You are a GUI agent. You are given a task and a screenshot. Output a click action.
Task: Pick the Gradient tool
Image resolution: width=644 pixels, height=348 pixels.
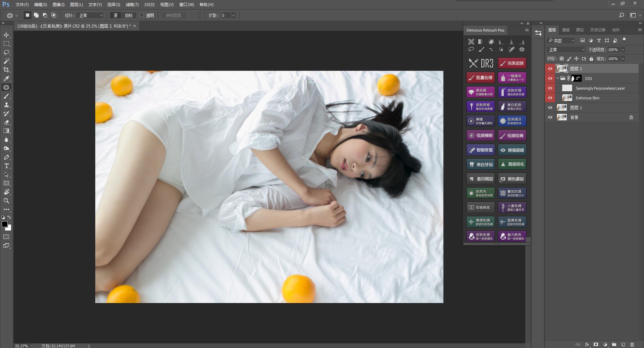6,131
